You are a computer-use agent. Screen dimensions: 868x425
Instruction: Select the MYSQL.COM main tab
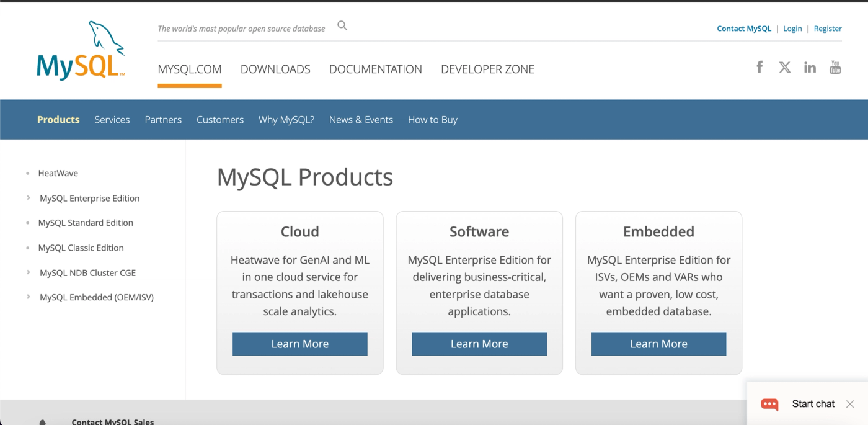190,69
